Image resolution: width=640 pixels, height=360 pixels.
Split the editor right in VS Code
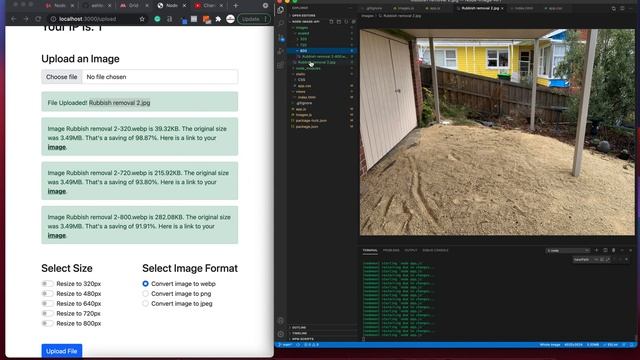[x=622, y=8]
